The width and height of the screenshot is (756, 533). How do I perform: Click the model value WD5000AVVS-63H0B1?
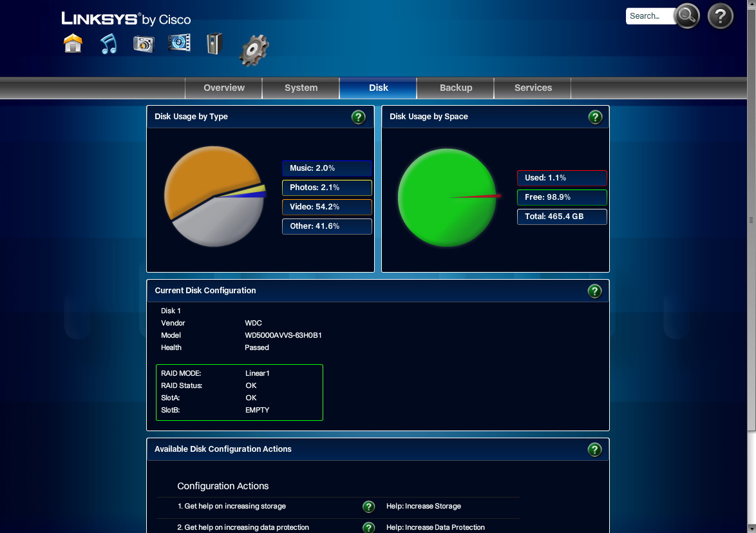pos(283,335)
